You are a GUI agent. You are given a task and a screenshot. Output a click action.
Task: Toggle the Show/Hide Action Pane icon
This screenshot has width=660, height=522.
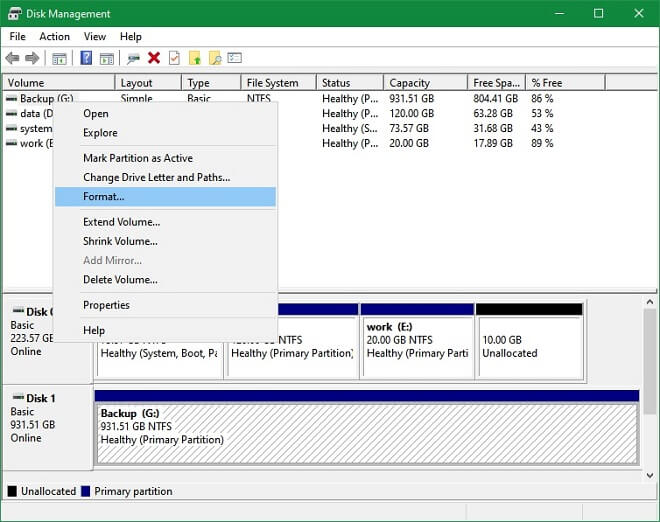[107, 59]
